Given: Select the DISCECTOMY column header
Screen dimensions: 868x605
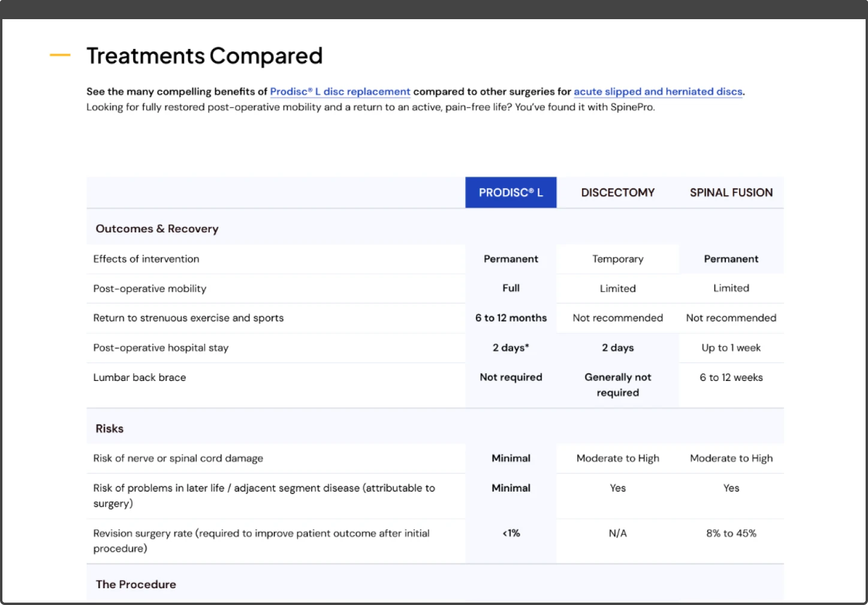Looking at the screenshot, I should (617, 192).
